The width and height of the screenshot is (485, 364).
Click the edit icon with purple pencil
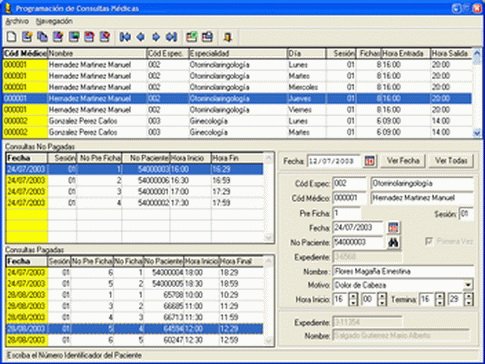58,37
